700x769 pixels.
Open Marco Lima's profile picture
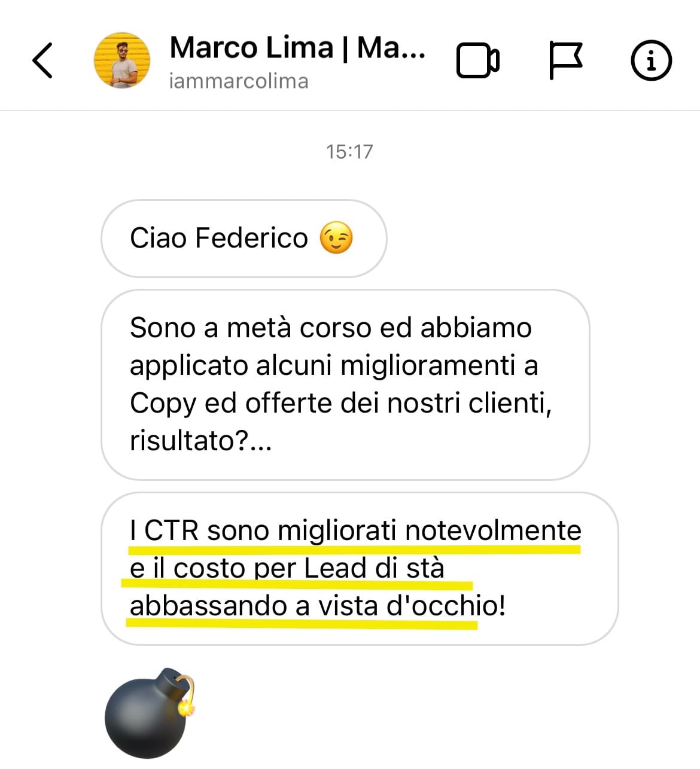click(122, 60)
